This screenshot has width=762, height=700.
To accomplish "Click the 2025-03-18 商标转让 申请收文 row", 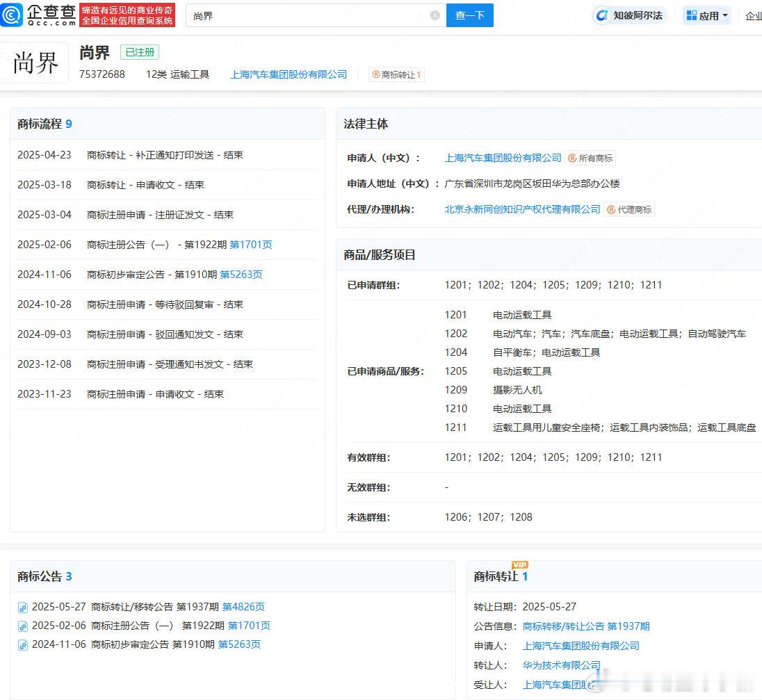I will pos(167,185).
